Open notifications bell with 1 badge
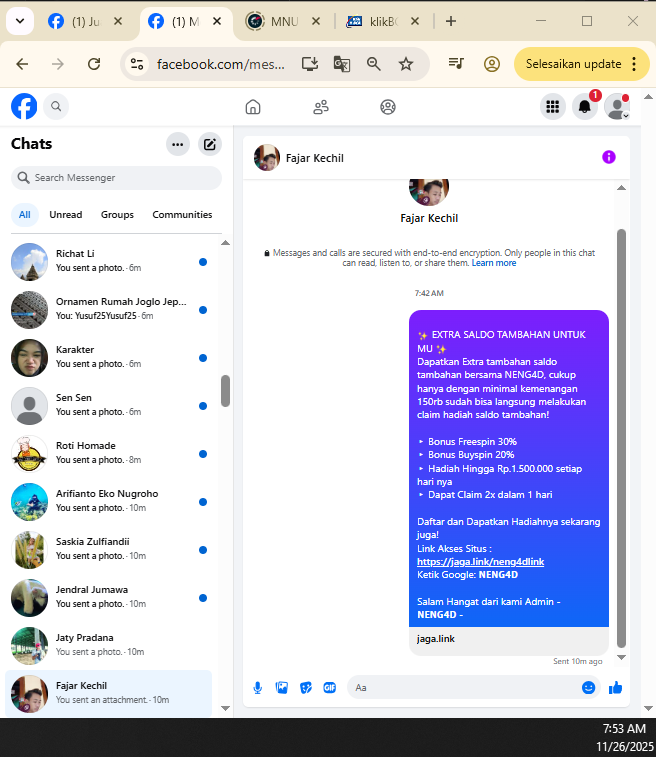This screenshot has height=757, width=656. 585,106
